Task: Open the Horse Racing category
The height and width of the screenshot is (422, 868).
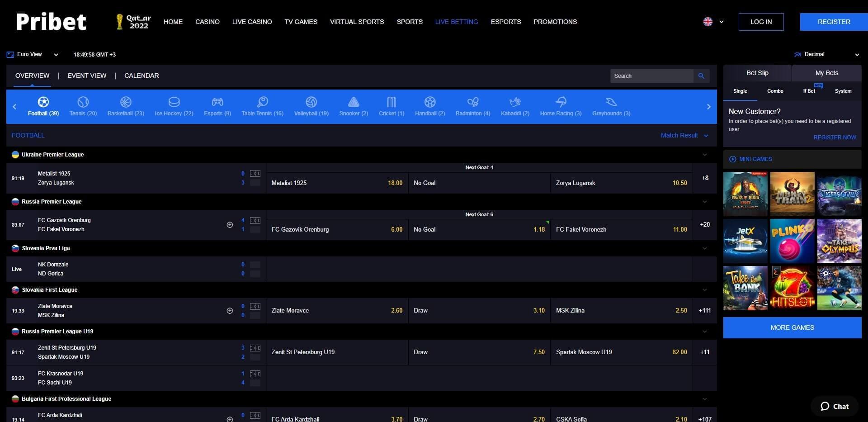Action: (561, 106)
